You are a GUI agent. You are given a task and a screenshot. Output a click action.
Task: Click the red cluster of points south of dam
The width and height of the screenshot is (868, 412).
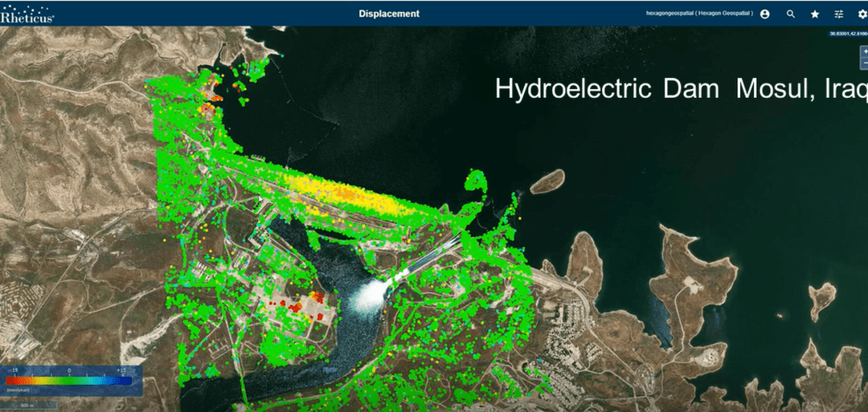point(303,304)
